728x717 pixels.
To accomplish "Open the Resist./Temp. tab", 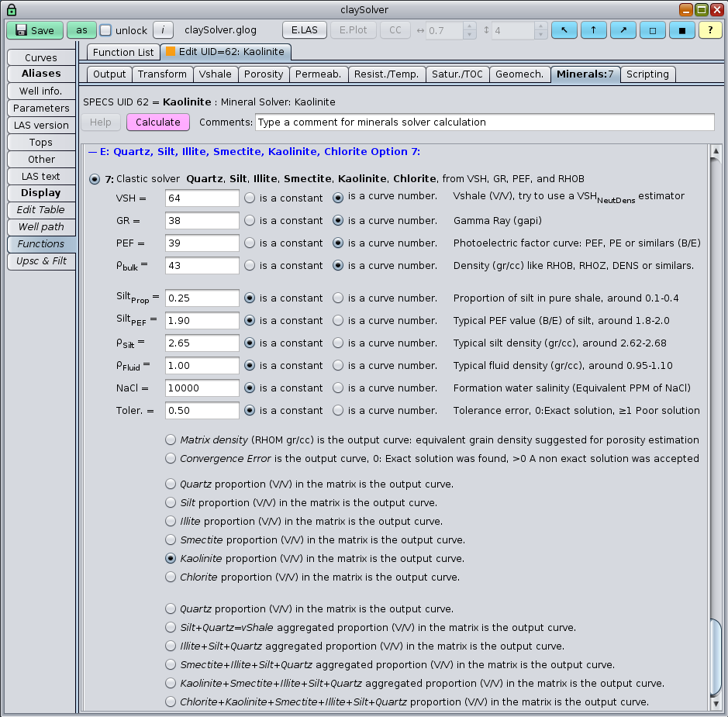I will (387, 74).
